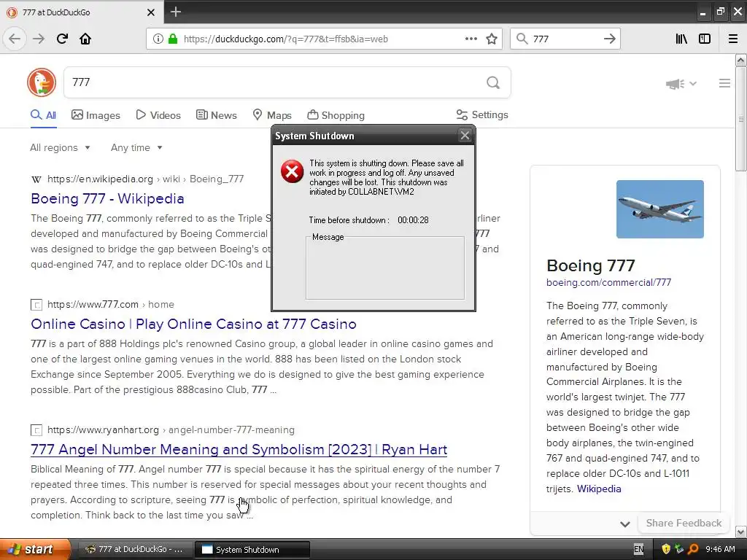Open page actions three-dot menu

click(x=471, y=39)
